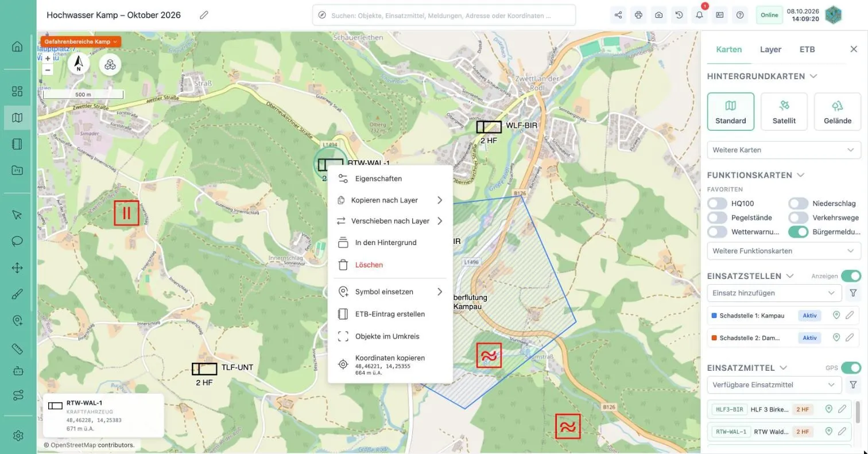Enable Verkehrswege overlay
Image resolution: width=868 pixels, height=454 pixels.
click(798, 218)
